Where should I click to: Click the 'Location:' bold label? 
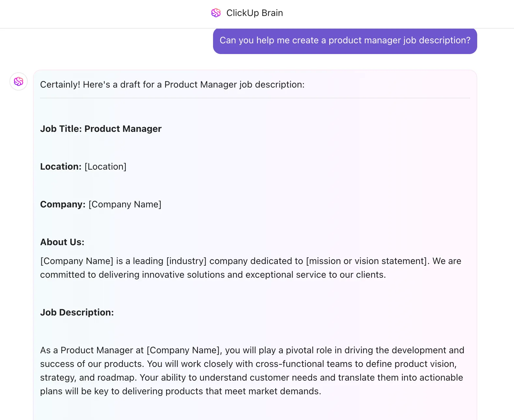pos(61,167)
